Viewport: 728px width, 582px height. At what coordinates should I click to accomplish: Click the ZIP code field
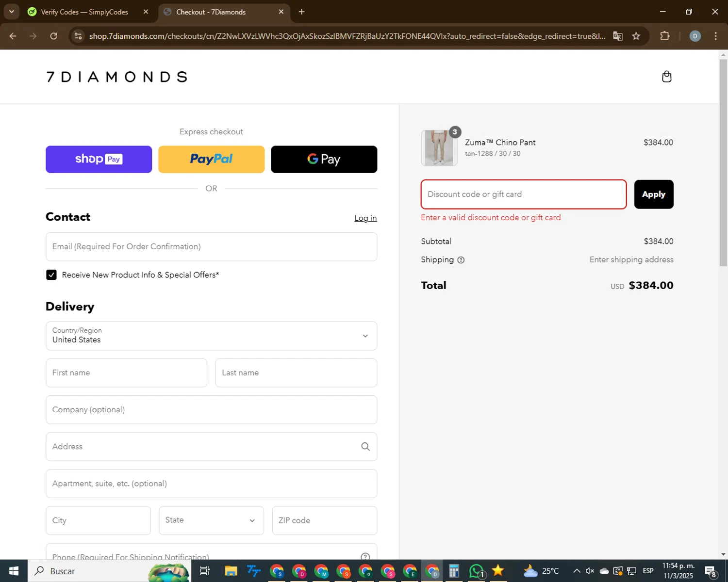(324, 520)
